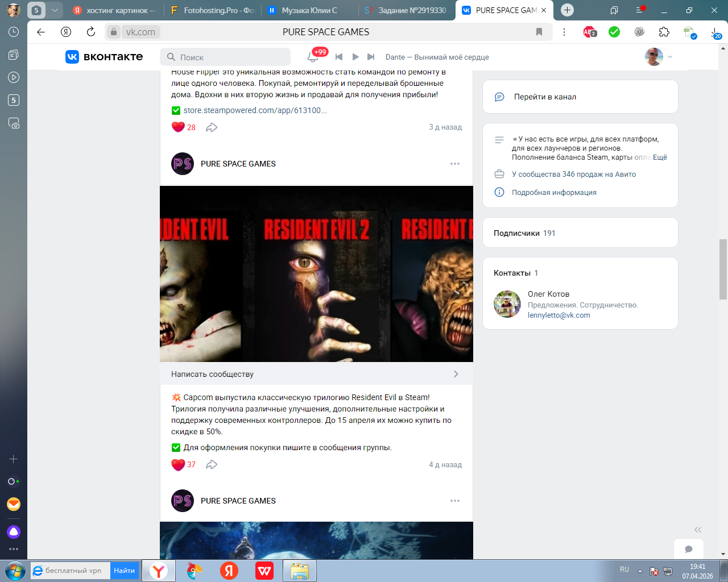The width and height of the screenshot is (728, 582).
Task: Open the browser account avatar in tab bar
Action: pos(14,10)
